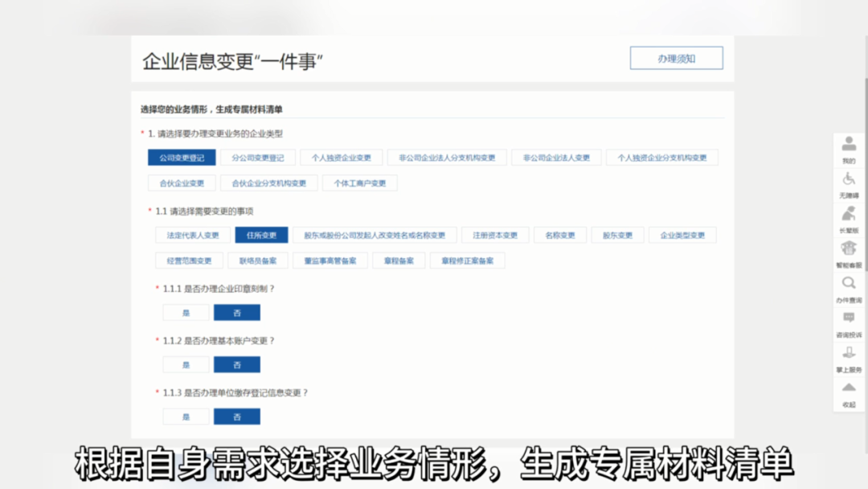Image resolution: width=868 pixels, height=489 pixels.
Task: Open 智能客服 smart assistant icon
Action: (849, 255)
